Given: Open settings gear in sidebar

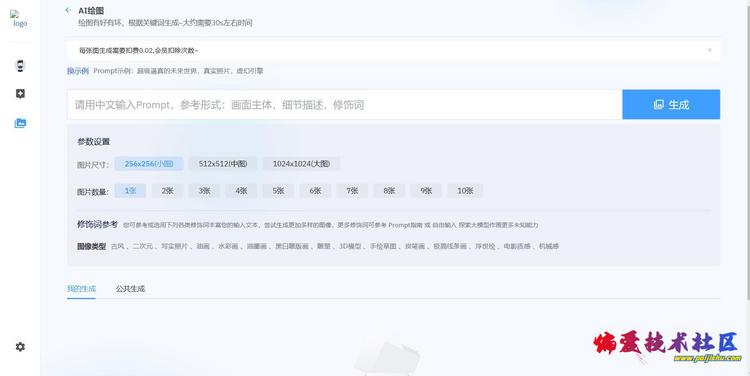Looking at the screenshot, I should 20,347.
